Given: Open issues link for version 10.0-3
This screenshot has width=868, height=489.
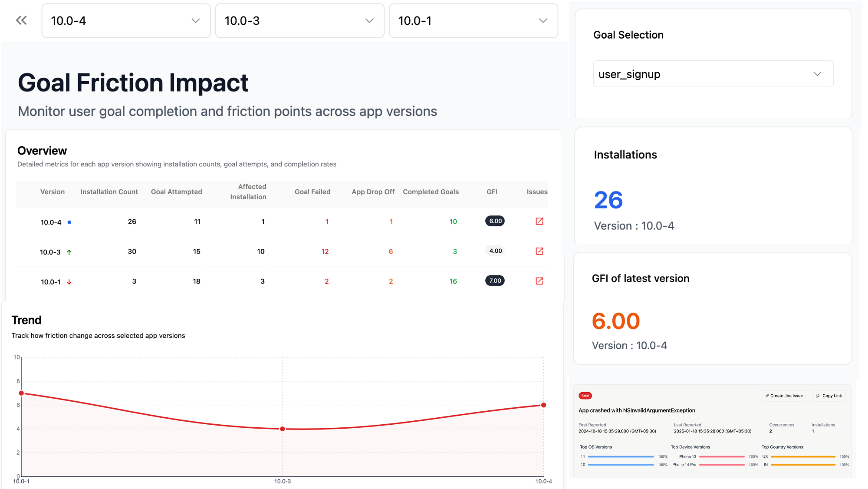Looking at the screenshot, I should pyautogui.click(x=539, y=251).
